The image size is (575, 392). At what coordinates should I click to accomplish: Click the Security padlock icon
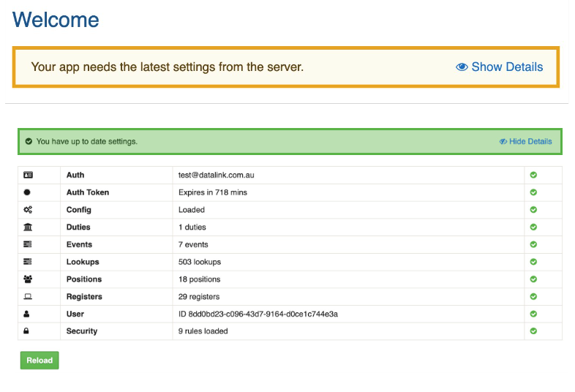pyautogui.click(x=28, y=331)
